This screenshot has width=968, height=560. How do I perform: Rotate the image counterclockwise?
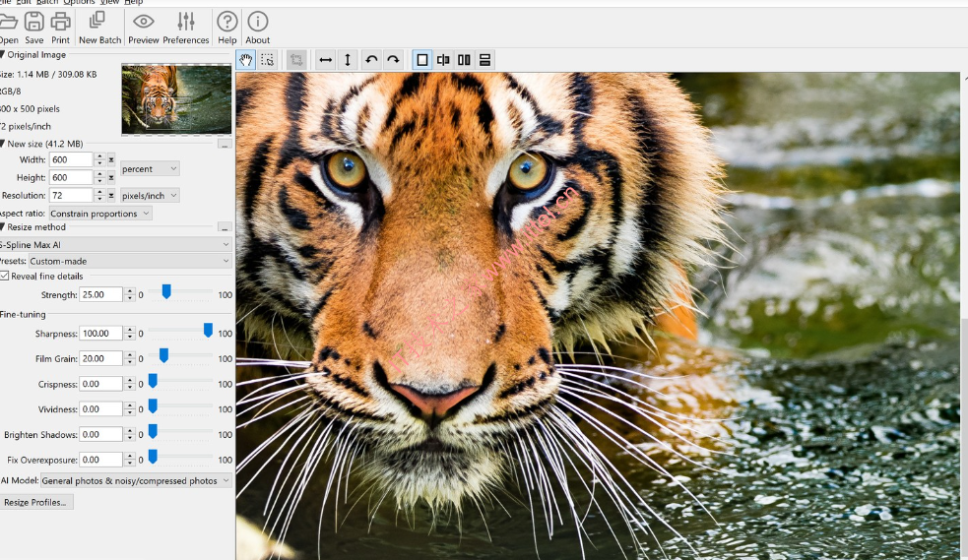pos(371,60)
